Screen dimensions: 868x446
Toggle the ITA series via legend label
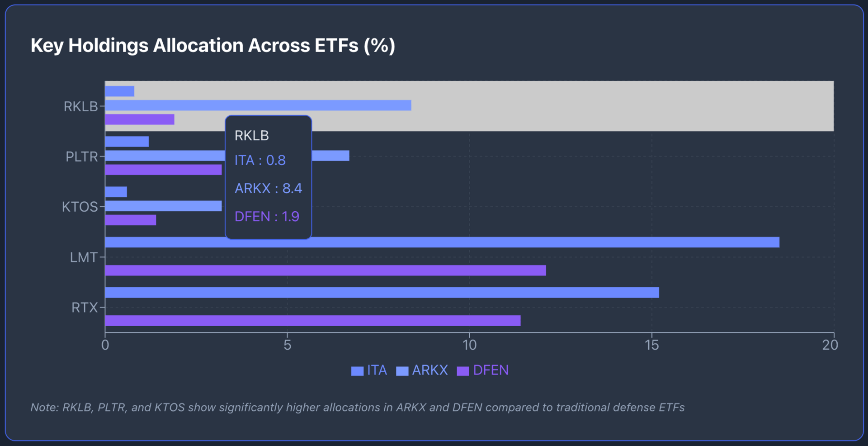[x=377, y=370]
